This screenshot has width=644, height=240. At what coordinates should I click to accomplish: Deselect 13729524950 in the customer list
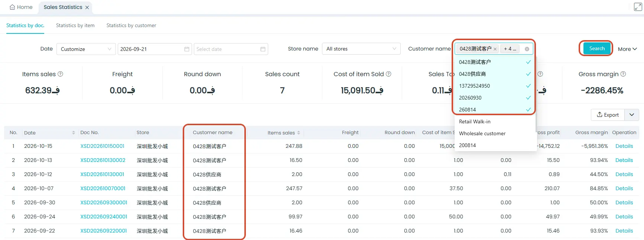pyautogui.click(x=495, y=86)
